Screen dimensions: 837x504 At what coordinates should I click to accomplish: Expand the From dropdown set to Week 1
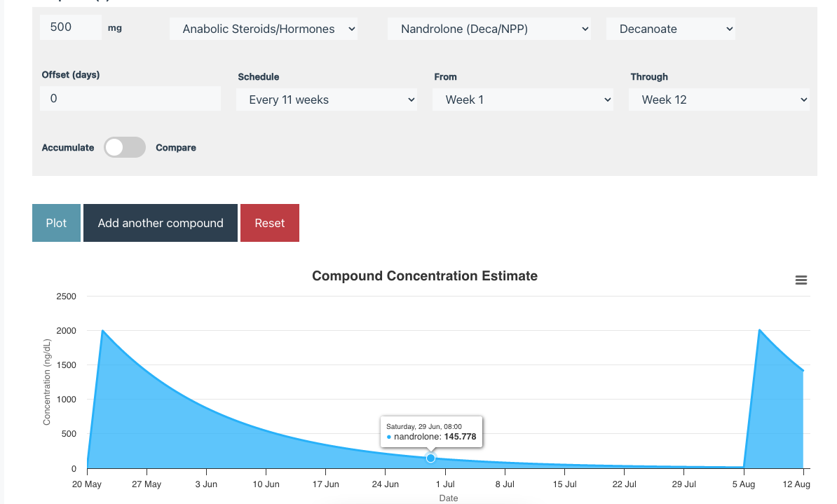coord(523,100)
